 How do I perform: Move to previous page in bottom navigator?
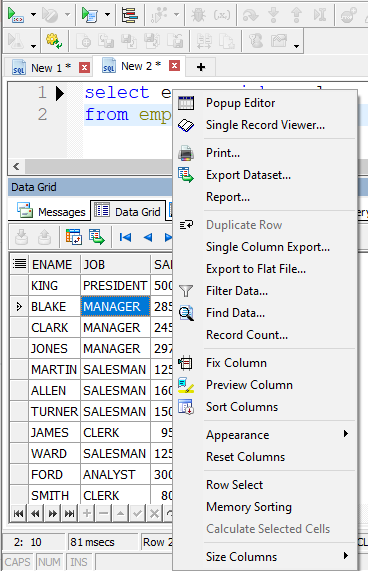pos(35,513)
